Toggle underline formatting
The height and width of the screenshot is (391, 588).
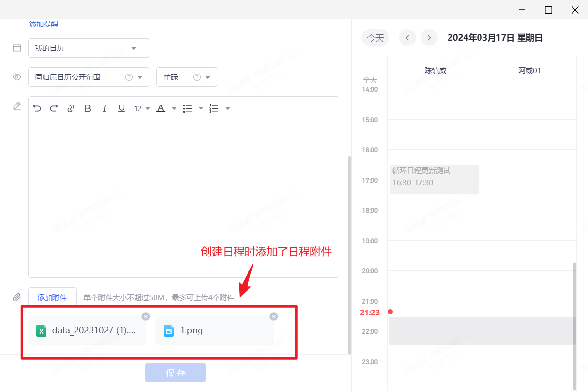pos(122,108)
